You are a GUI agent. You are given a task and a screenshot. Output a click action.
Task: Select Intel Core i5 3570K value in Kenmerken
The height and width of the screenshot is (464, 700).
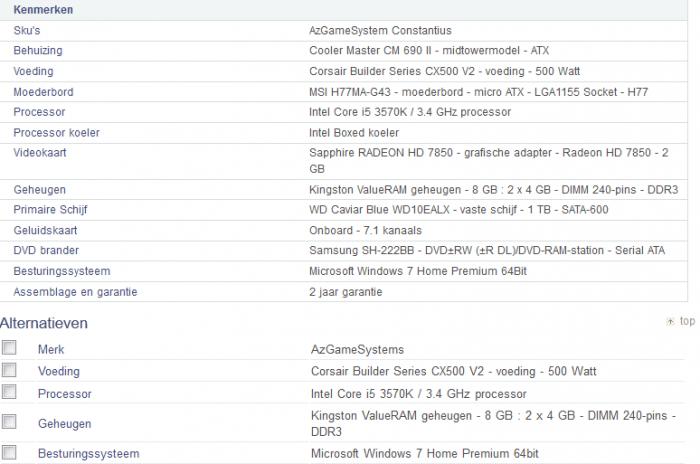pyautogui.click(x=410, y=112)
